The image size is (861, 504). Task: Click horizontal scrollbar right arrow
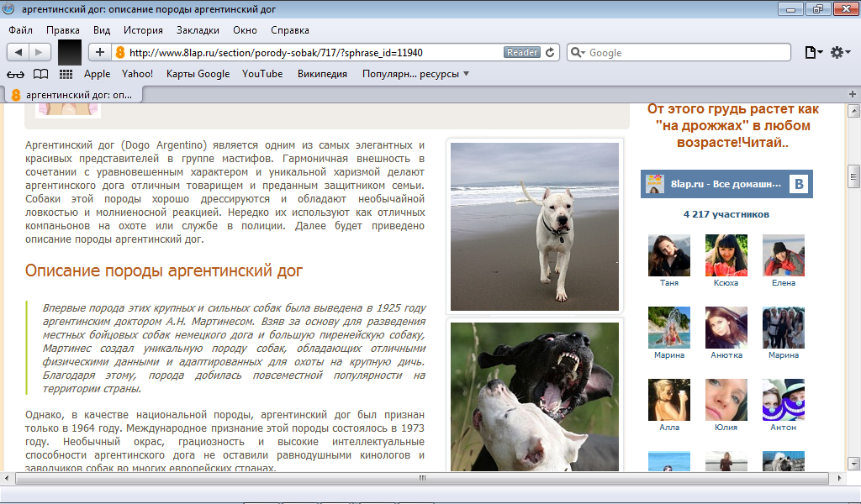[x=839, y=478]
